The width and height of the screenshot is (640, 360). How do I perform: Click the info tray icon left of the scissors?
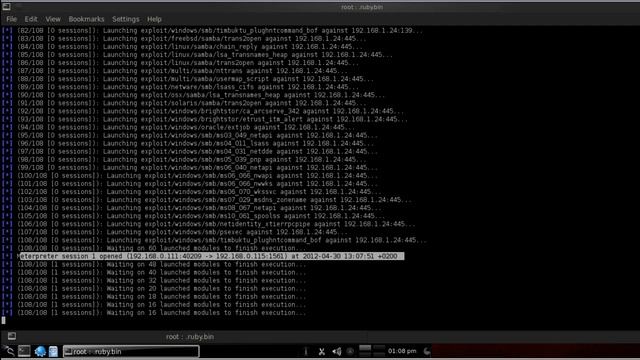(x=306, y=351)
